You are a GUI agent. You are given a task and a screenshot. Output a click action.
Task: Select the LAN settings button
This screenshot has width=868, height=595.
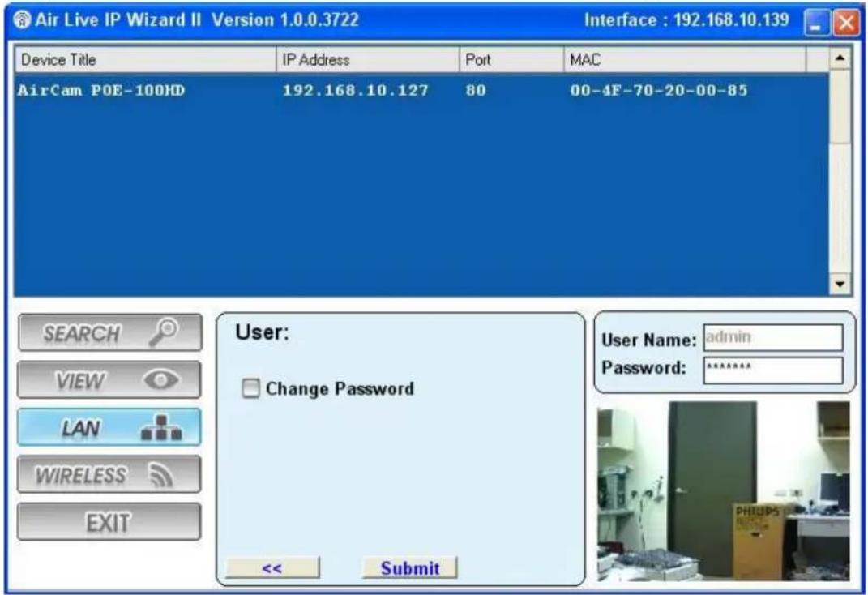109,427
